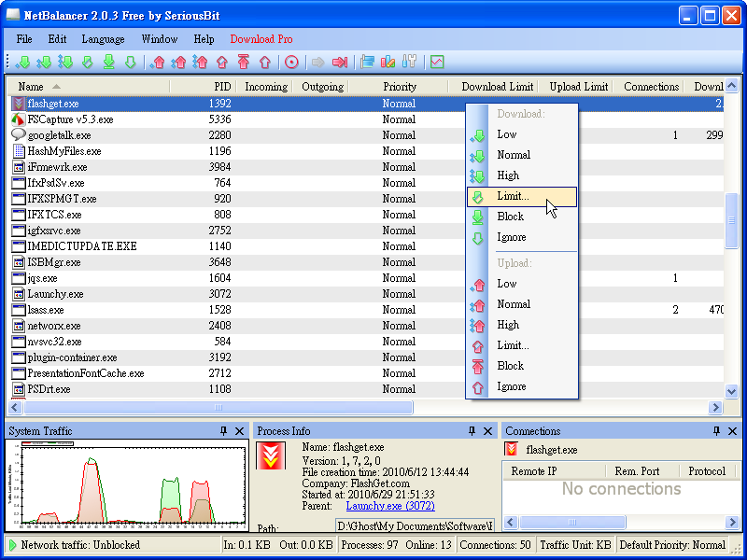
Task: Set high upload priority via toolbar icon
Action: click(x=200, y=62)
